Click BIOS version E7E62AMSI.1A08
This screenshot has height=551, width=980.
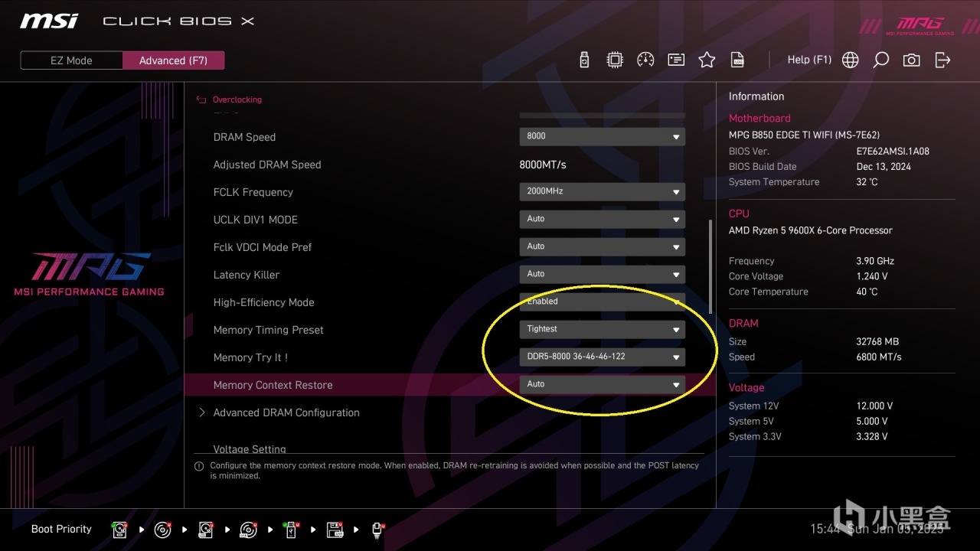click(893, 152)
